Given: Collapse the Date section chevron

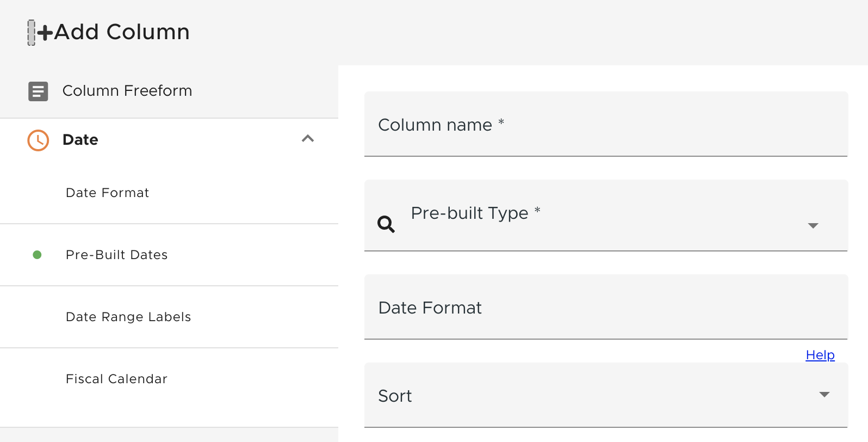Looking at the screenshot, I should (x=308, y=139).
